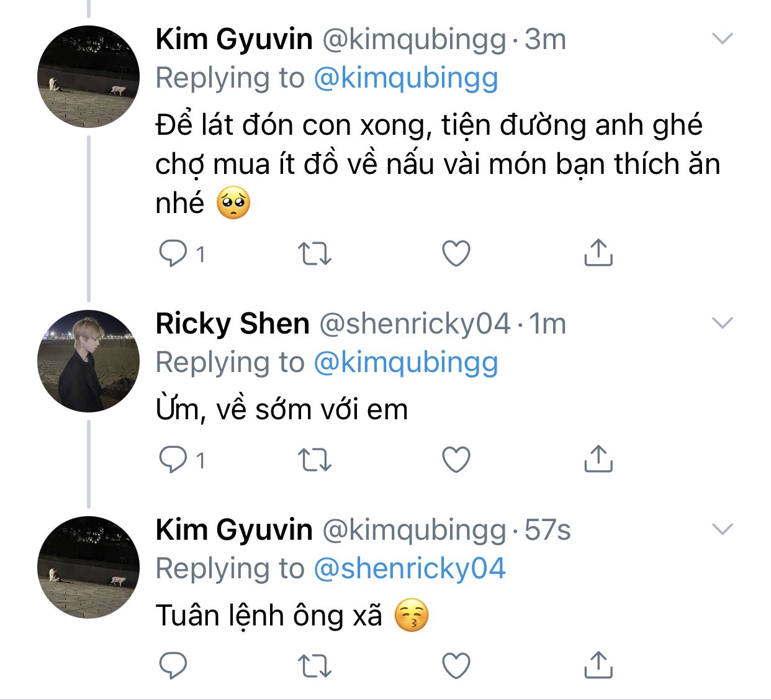This screenshot has height=700, width=771.
Task: Like Kim Gyuvin's 3m tweet
Action: coord(456,253)
